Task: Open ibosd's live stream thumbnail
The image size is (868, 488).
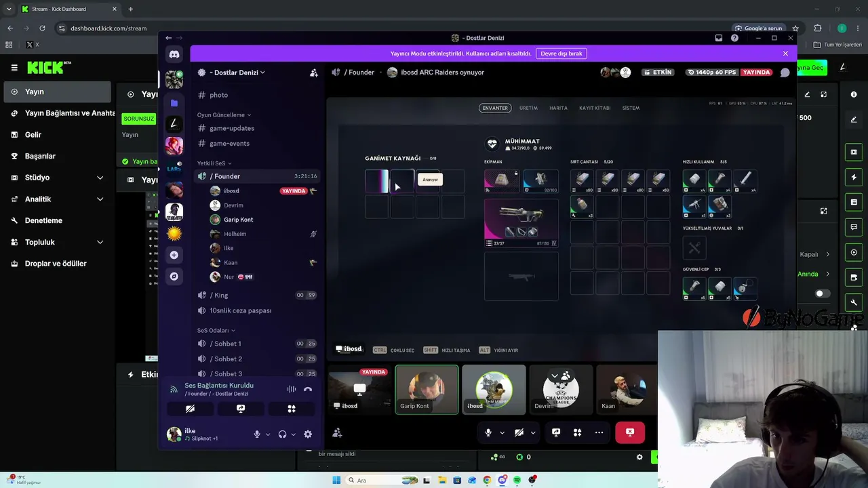Action: [359, 390]
